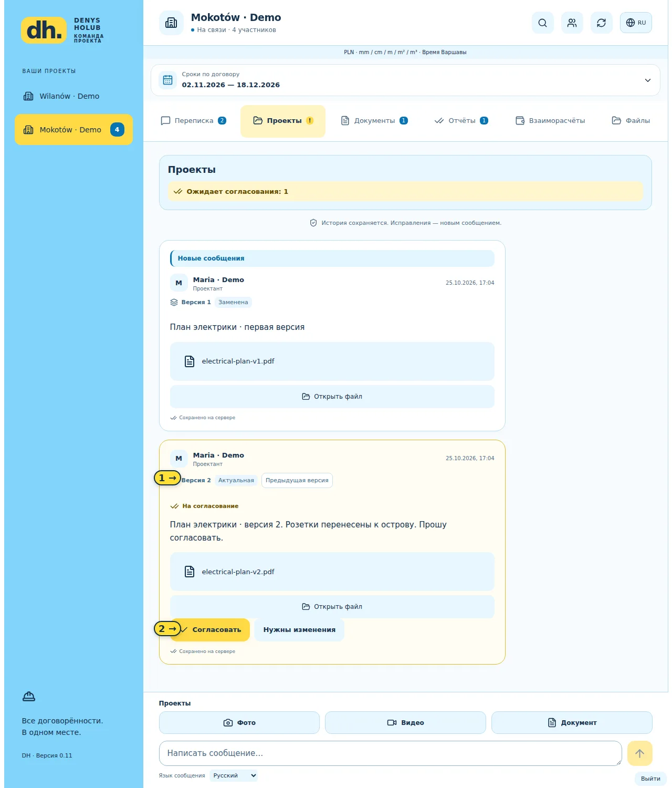Click Нужны изменения button
The width and height of the screenshot is (672, 788).
tap(299, 630)
